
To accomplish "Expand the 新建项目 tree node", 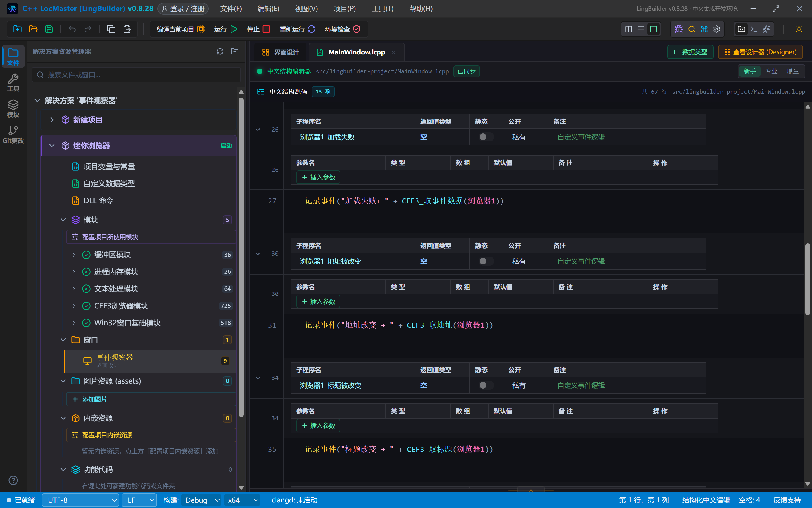I will (52, 120).
